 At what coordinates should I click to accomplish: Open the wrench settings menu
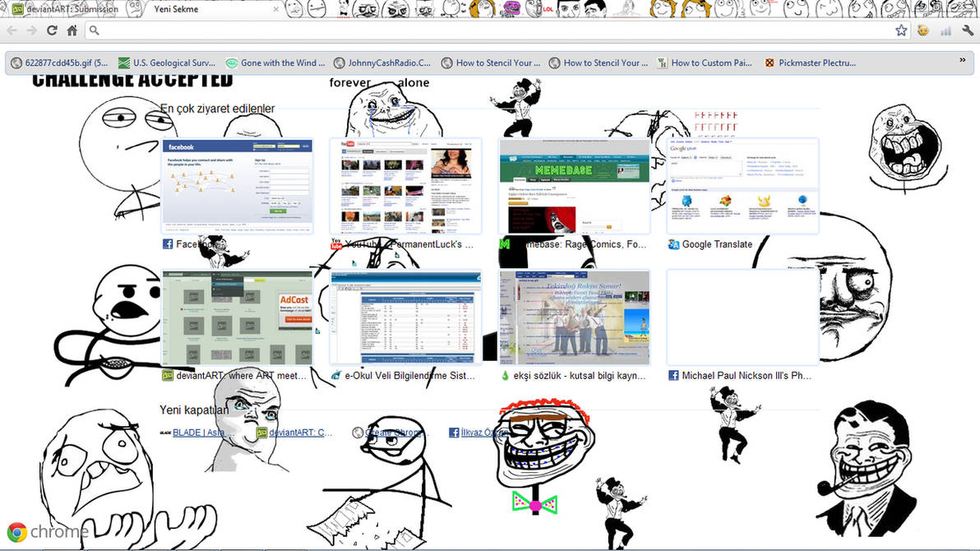[x=968, y=30]
